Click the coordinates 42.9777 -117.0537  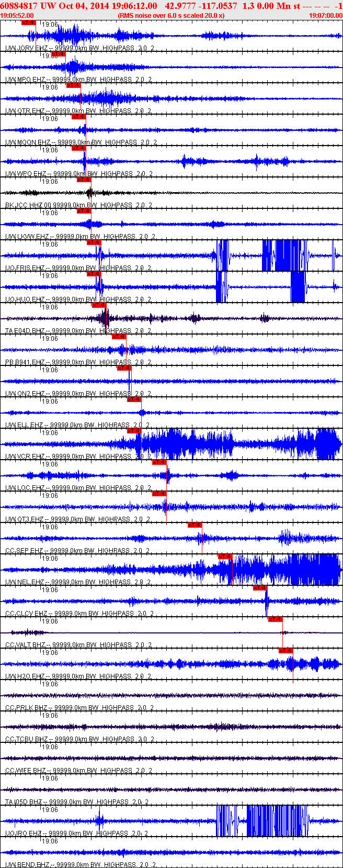(x=201, y=6)
